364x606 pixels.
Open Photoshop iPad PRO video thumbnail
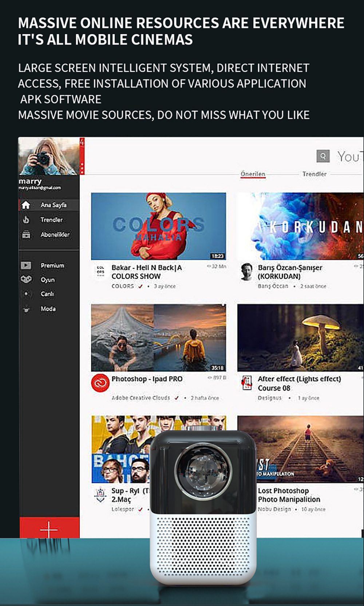point(158,338)
